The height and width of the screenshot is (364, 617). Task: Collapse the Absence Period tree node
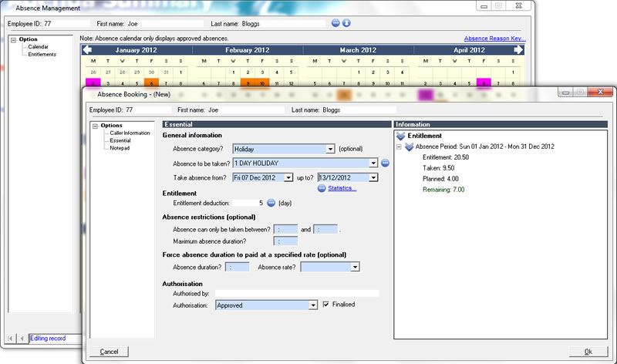click(x=399, y=146)
